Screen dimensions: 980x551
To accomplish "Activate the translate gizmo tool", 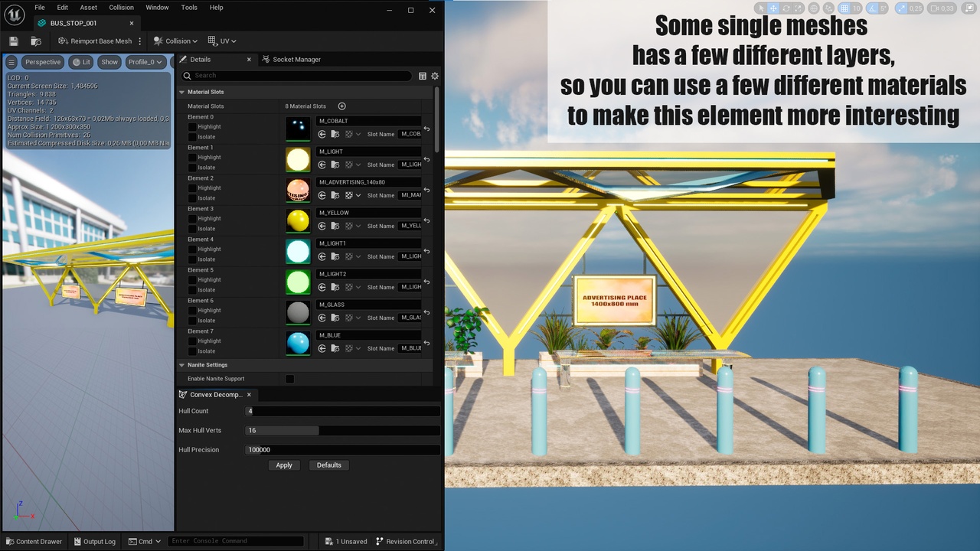I will [x=773, y=8].
